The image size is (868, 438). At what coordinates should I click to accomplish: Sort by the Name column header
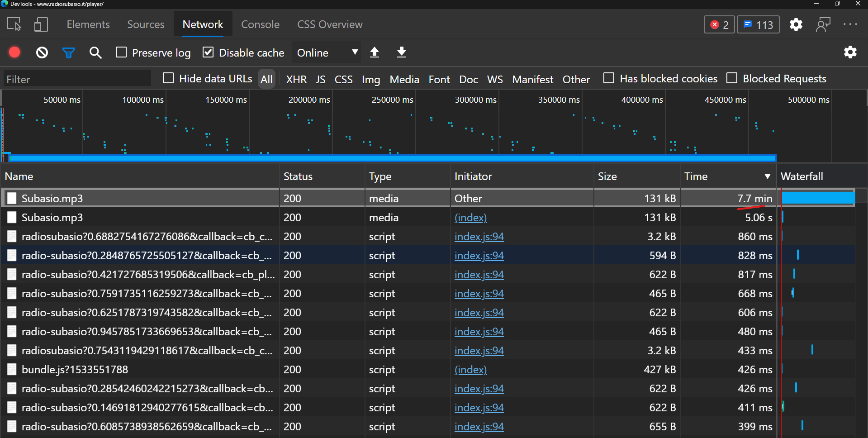coord(140,176)
